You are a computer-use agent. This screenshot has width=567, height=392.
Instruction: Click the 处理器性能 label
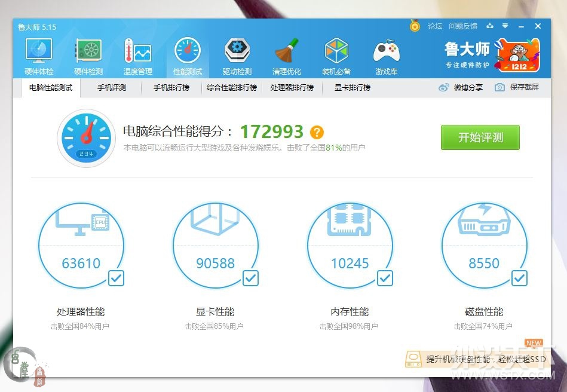coord(81,312)
